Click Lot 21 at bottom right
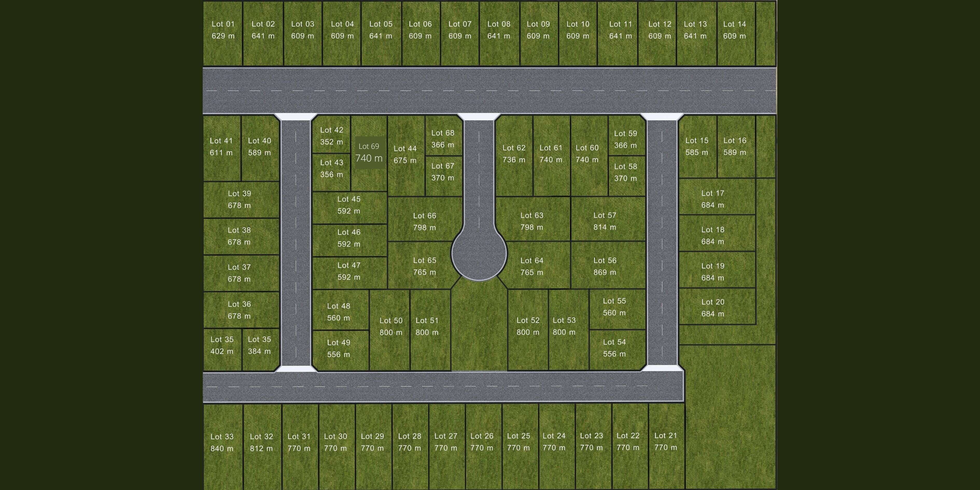This screenshot has width=980, height=490. pyautogui.click(x=666, y=441)
